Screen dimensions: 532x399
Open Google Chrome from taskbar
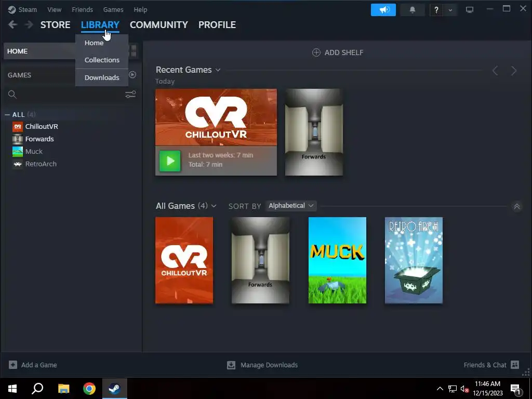tap(89, 389)
